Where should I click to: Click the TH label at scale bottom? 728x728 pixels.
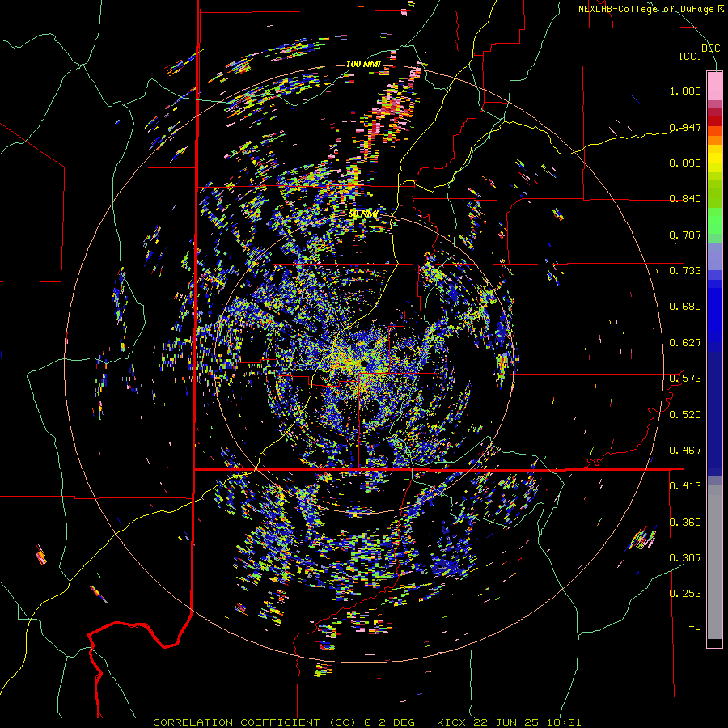[695, 630]
